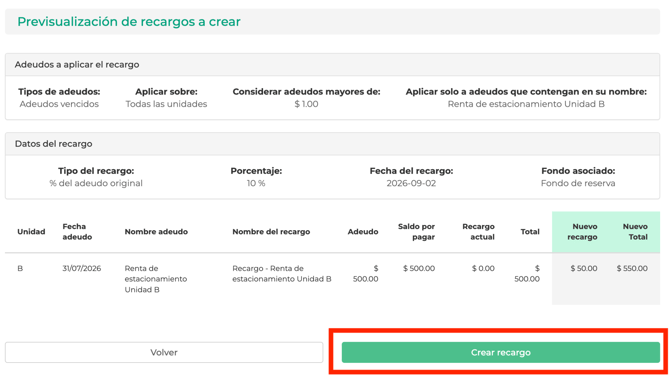
Task: Click the Recargo actual column header
Action: (x=478, y=232)
